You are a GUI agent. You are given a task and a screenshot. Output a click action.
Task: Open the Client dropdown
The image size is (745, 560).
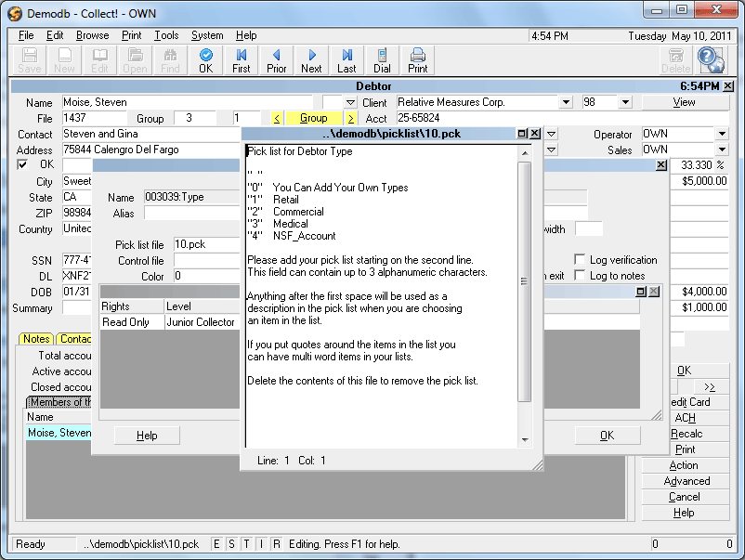pyautogui.click(x=566, y=102)
